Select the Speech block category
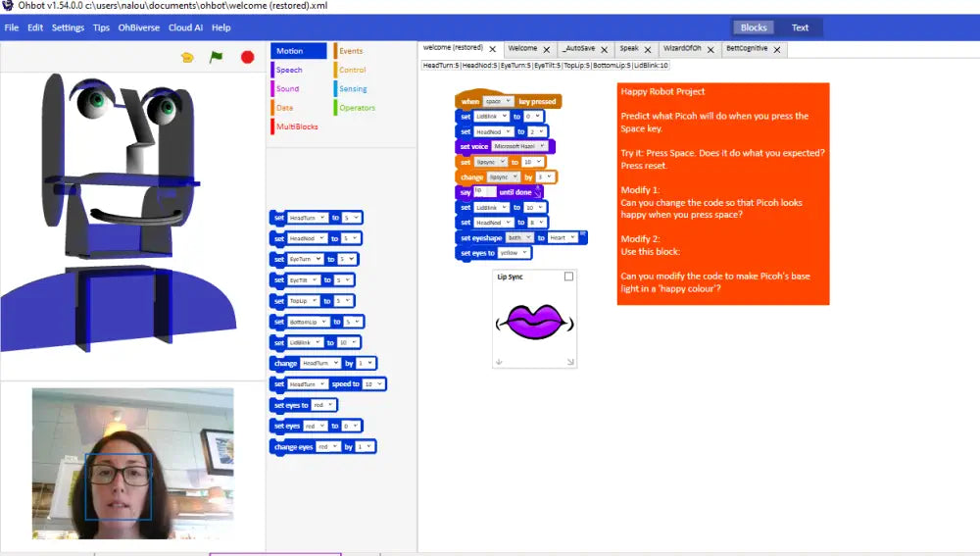Screen dimensions: 980x556 point(289,70)
